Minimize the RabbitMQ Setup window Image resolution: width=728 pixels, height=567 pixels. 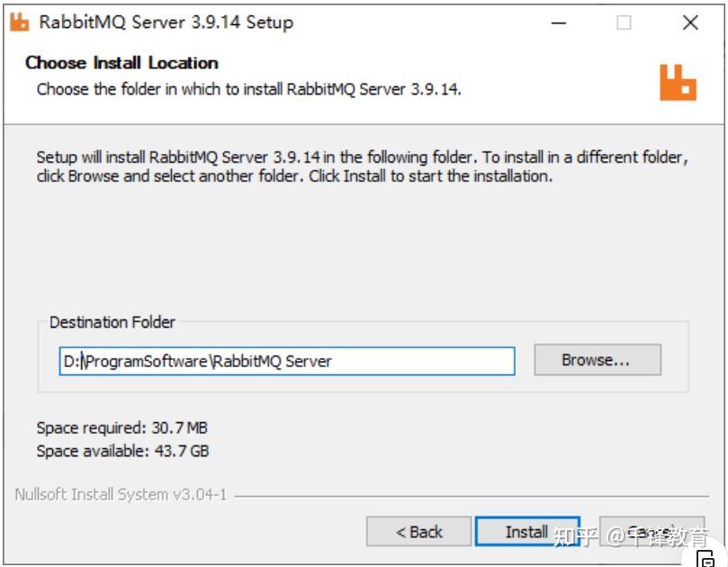pos(557,23)
